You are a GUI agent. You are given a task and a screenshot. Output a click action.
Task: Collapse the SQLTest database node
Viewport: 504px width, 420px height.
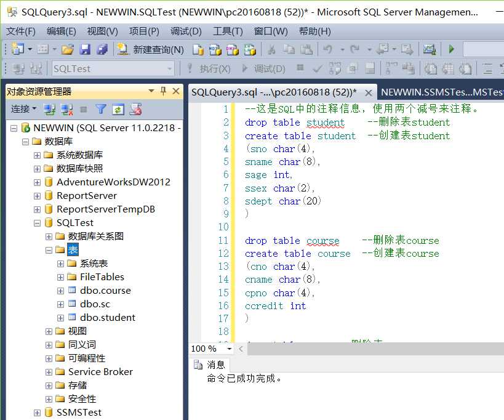click(x=38, y=223)
